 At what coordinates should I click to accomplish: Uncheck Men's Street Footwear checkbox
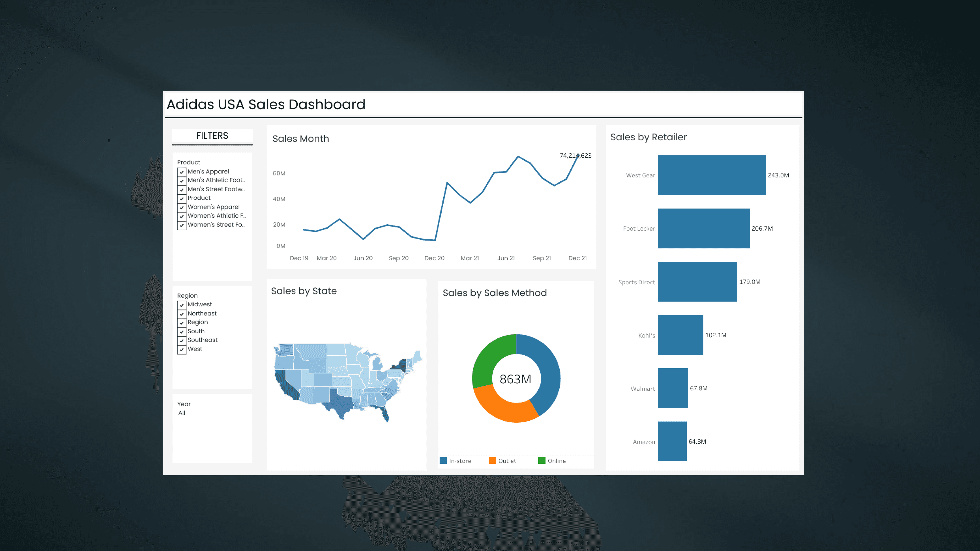(x=182, y=190)
